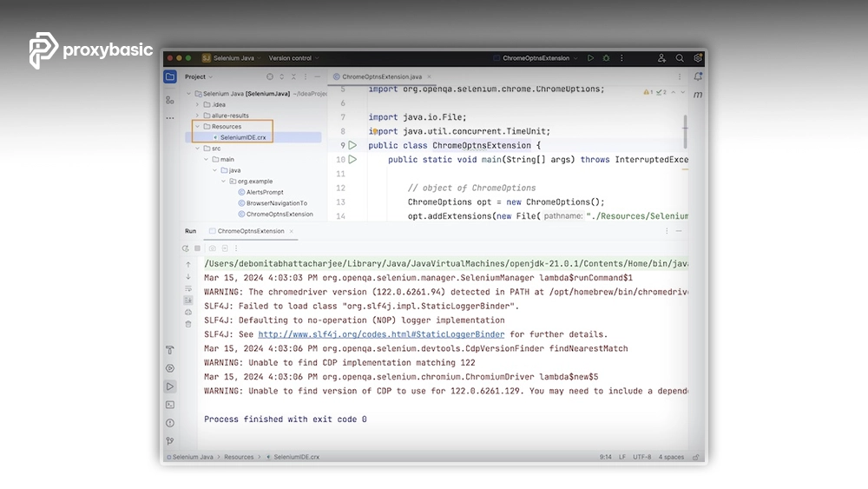Open IDE settings gear icon
Viewport: 868px width, 489px height.
click(698, 57)
